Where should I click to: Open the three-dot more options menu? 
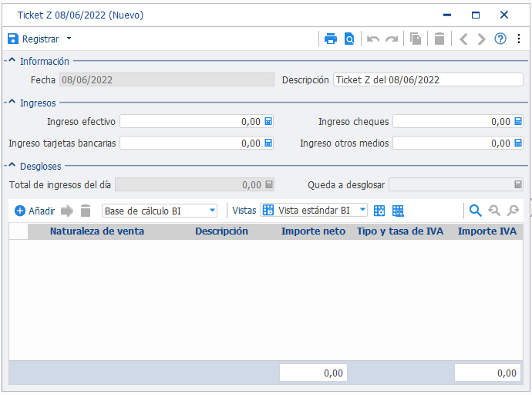tap(519, 39)
